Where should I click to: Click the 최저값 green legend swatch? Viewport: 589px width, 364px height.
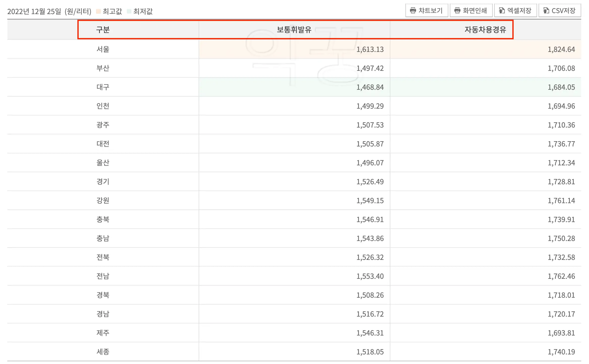coord(129,11)
